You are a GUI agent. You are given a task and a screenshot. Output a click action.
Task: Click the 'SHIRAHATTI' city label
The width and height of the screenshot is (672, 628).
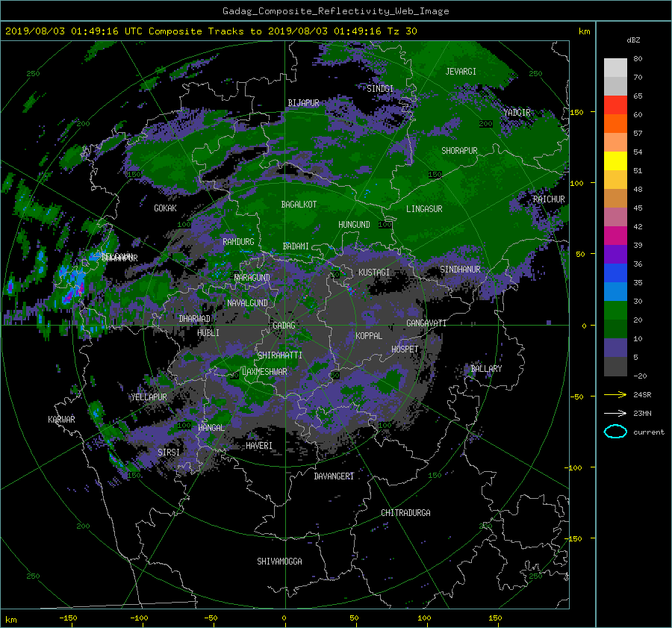[280, 355]
